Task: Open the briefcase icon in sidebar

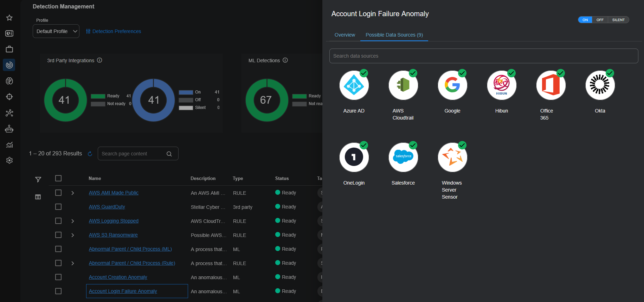Action: click(9, 49)
